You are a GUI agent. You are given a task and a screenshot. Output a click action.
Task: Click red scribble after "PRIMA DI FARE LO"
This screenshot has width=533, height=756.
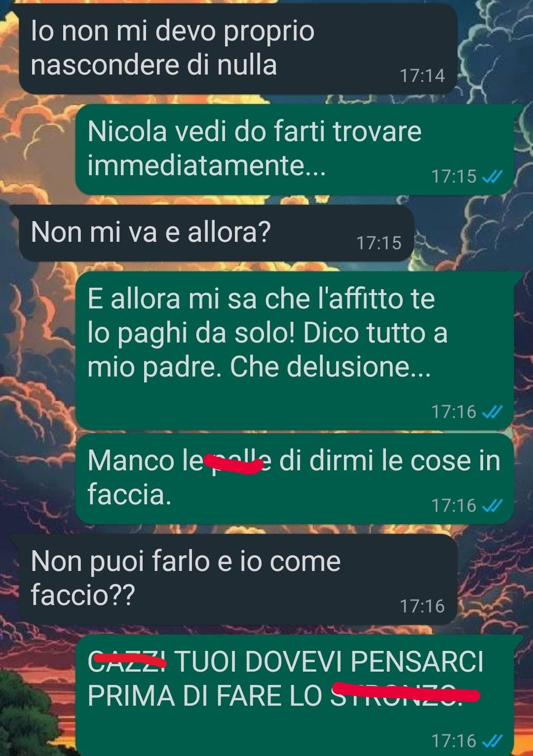pos(406,692)
